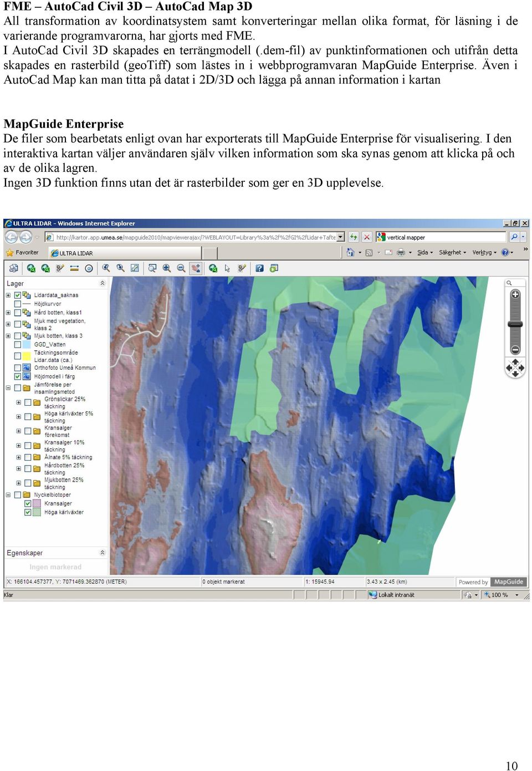Viewport: 532px width, 771px height.
Task: Enable the Höjdkurvor layer checkbox
Action: (x=18, y=304)
